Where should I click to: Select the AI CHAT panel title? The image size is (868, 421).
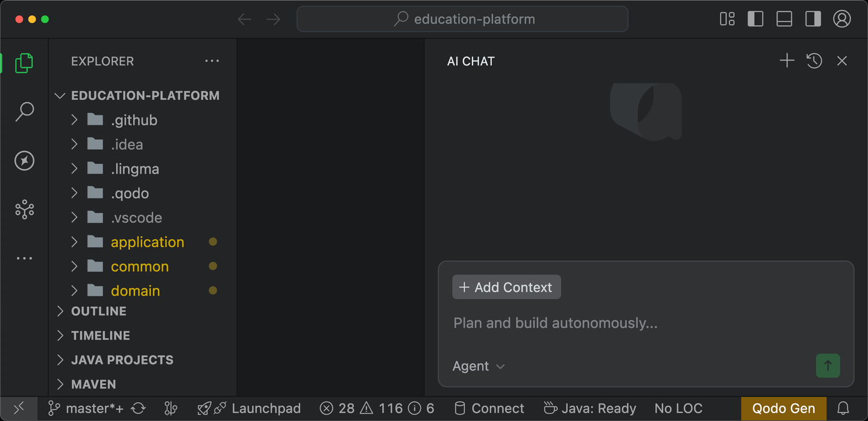tap(471, 61)
